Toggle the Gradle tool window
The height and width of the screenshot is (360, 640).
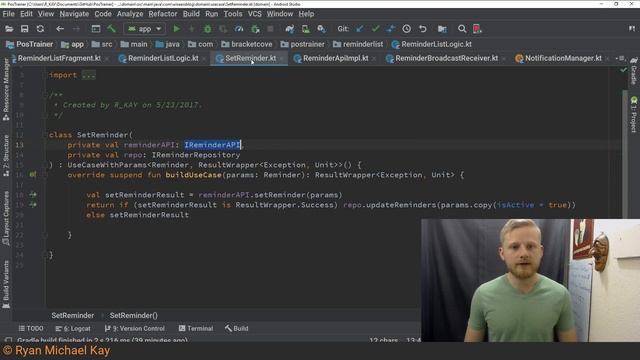(x=633, y=71)
